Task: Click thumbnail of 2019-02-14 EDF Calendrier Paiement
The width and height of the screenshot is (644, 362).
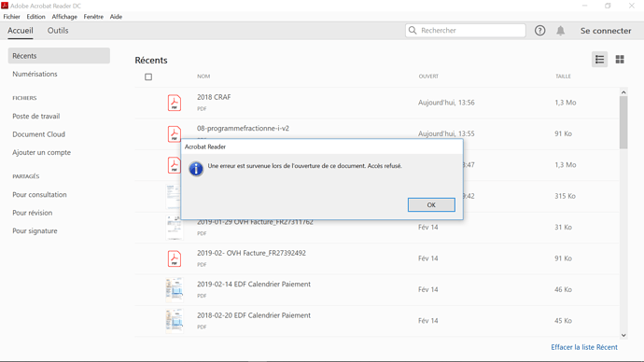Action: click(175, 290)
